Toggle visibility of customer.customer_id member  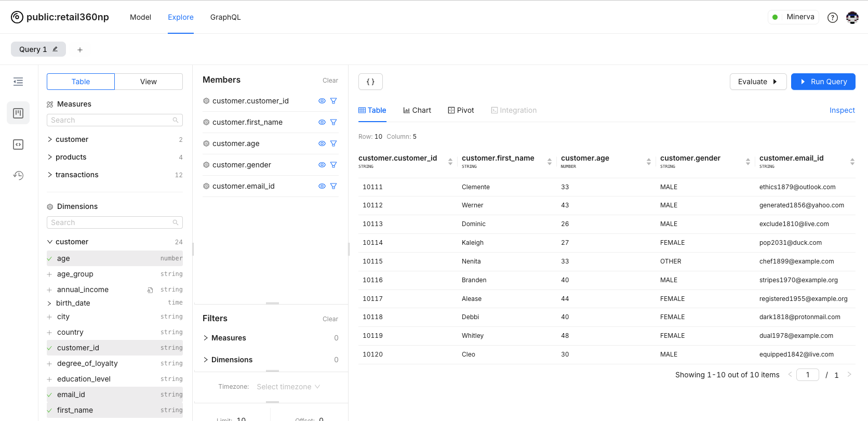click(322, 101)
